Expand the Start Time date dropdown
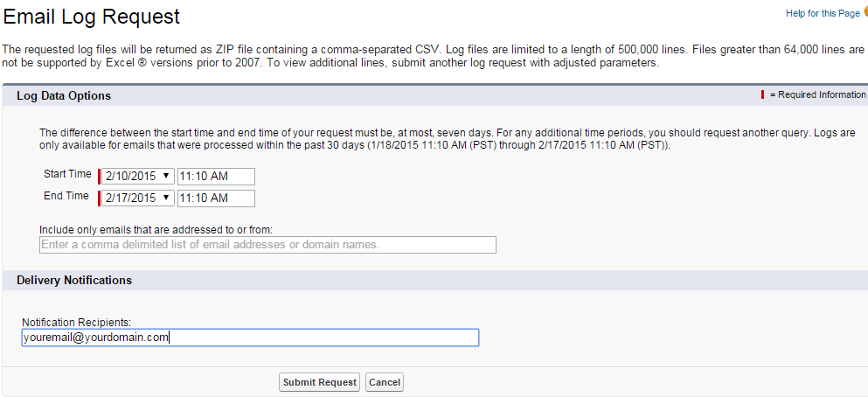This screenshot has height=397, width=868. tap(138, 176)
